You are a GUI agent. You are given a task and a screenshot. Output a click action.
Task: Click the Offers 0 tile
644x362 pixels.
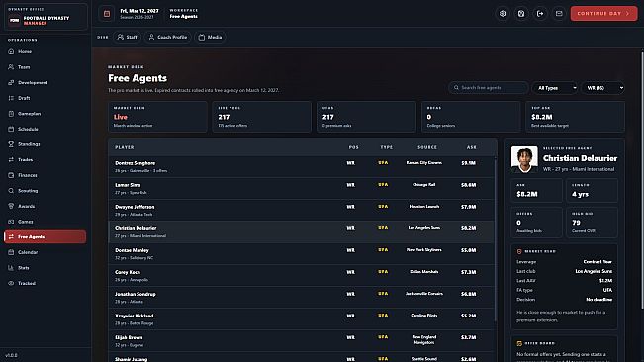point(536,223)
